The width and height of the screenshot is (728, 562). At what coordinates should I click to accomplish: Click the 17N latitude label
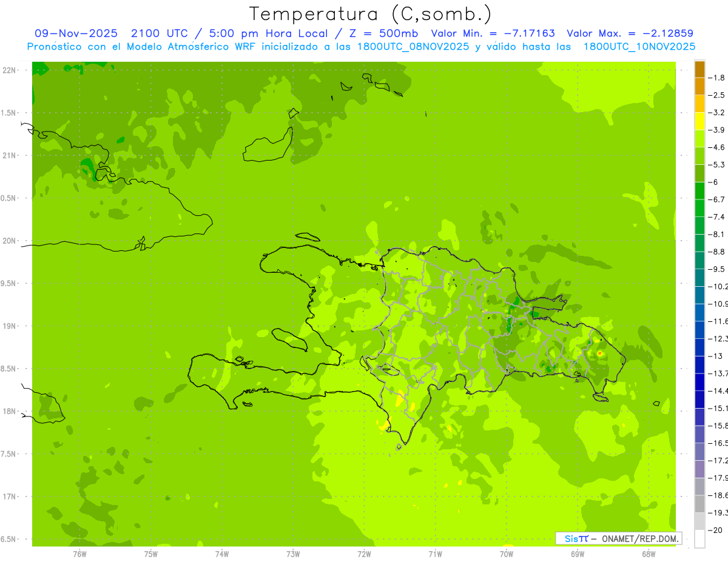pos(10,497)
